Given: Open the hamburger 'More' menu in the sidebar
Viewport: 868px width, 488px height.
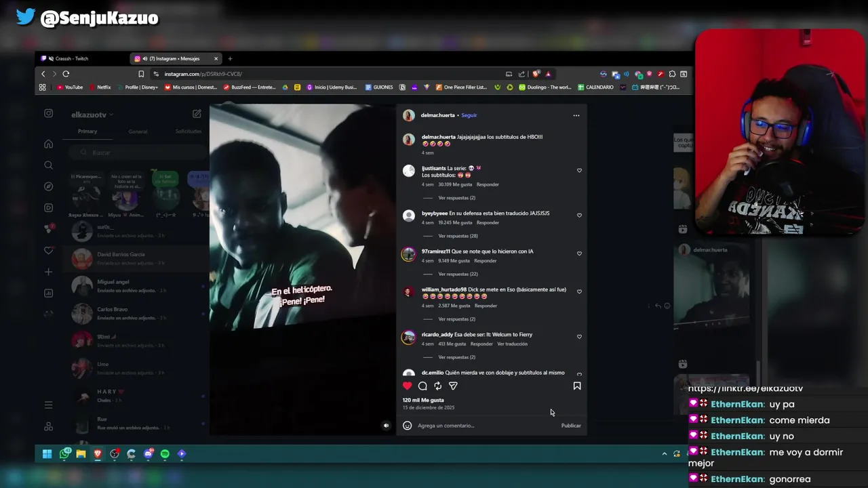Looking at the screenshot, I should click(48, 405).
